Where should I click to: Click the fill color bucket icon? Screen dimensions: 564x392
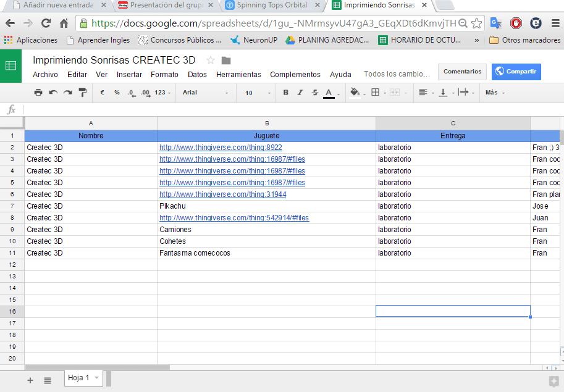356,92
